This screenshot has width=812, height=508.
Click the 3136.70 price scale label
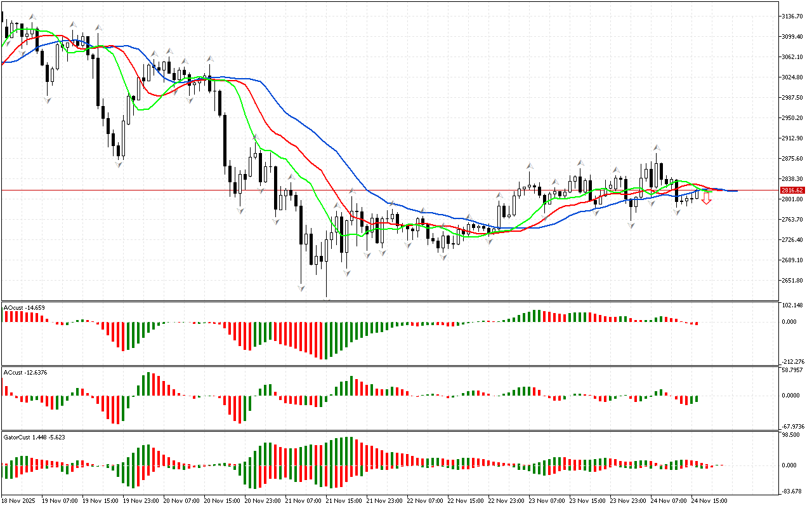(793, 16)
